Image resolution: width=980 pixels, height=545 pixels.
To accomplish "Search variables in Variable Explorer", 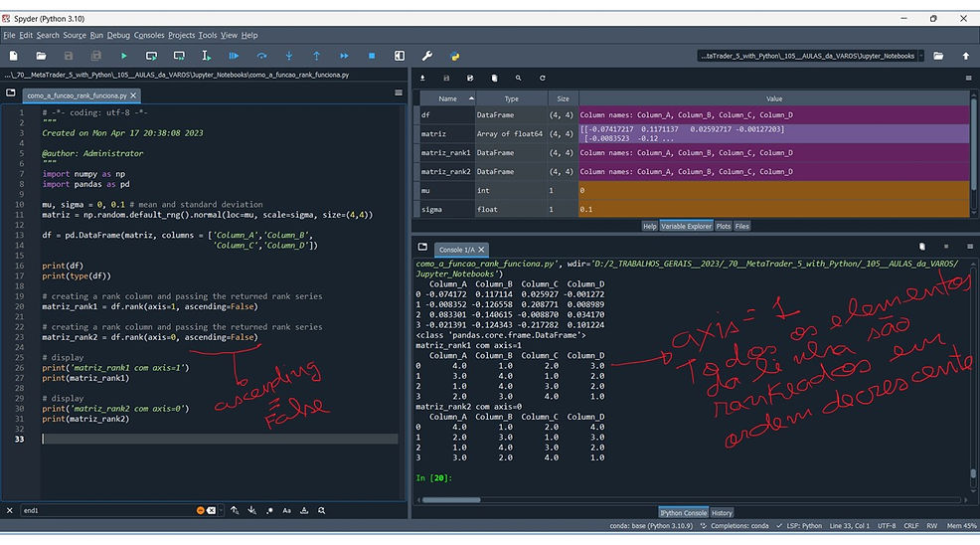I will coord(518,79).
